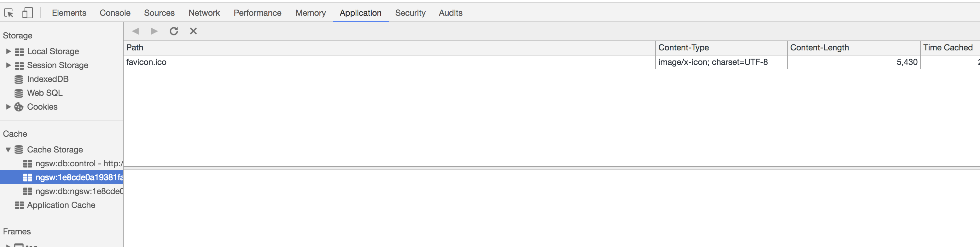This screenshot has width=980, height=247.
Task: Expand the Local Storage tree item
Action: click(8, 51)
